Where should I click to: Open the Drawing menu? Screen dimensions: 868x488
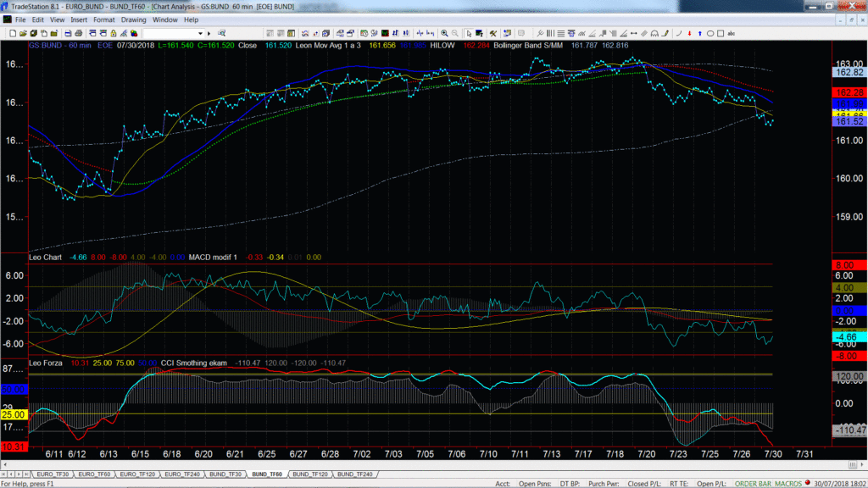coord(133,20)
